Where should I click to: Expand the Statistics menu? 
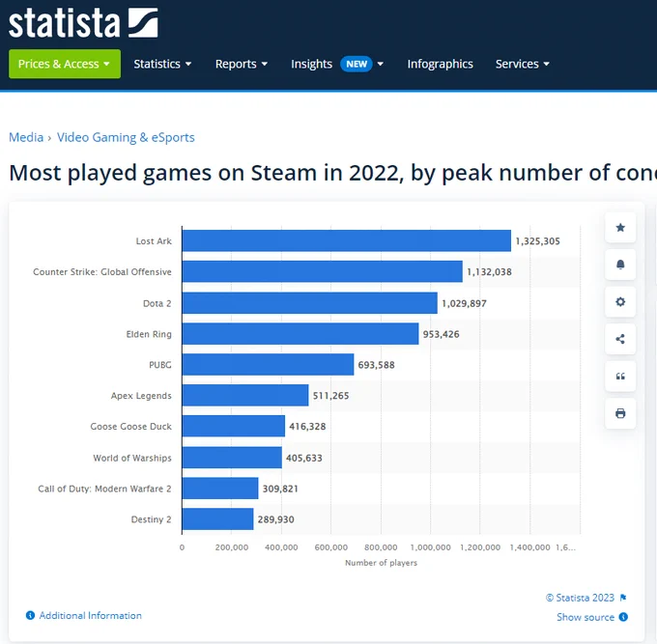click(x=162, y=64)
